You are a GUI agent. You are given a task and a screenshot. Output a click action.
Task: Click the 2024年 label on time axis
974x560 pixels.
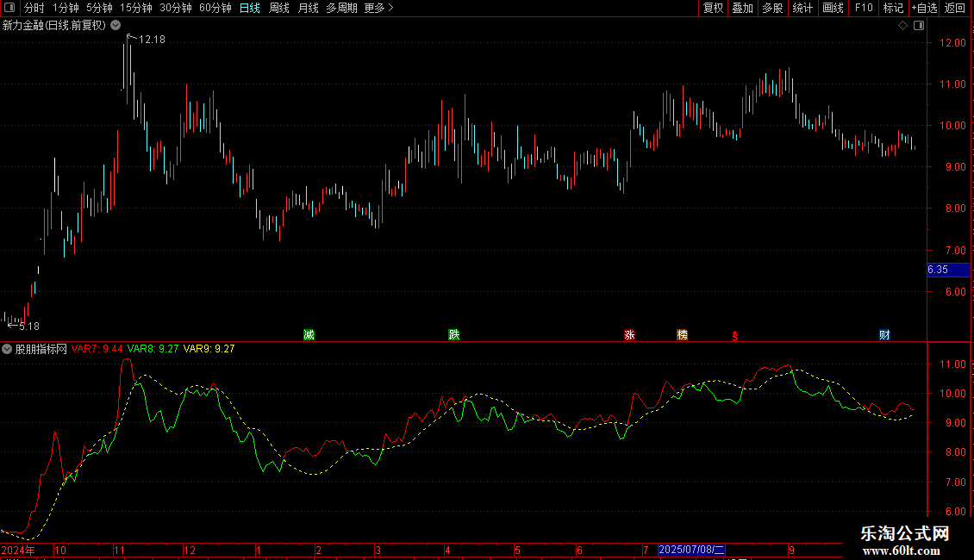point(18,550)
